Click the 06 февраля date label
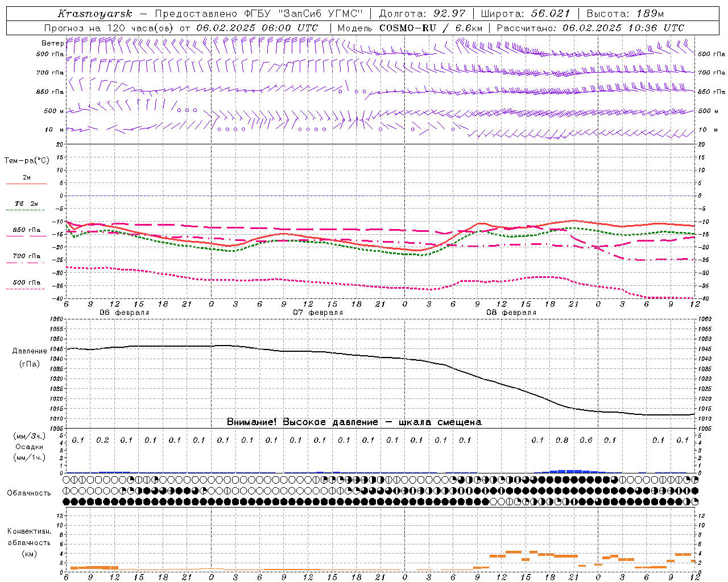This screenshot has width=728, height=582. [x=125, y=313]
